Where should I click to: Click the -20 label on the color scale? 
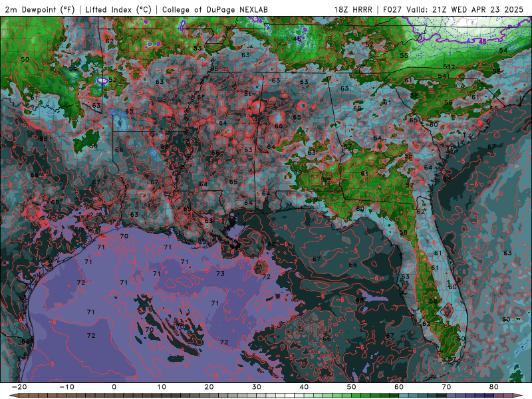tap(19, 387)
